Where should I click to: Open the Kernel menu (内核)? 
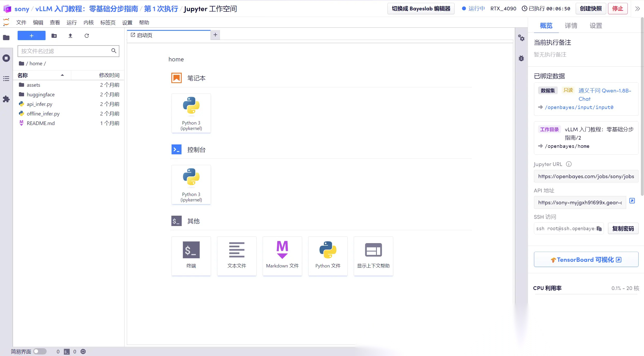(89, 23)
